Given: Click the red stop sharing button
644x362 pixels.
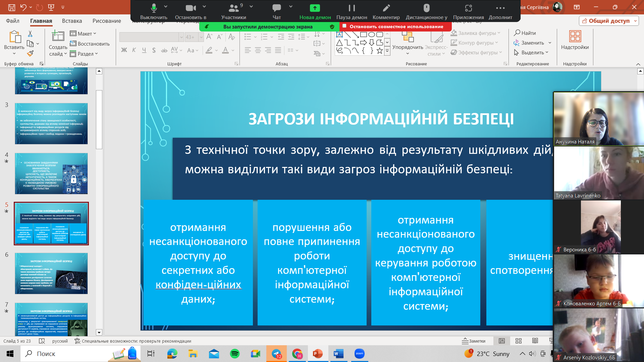Looking at the screenshot, I should [x=396, y=26].
